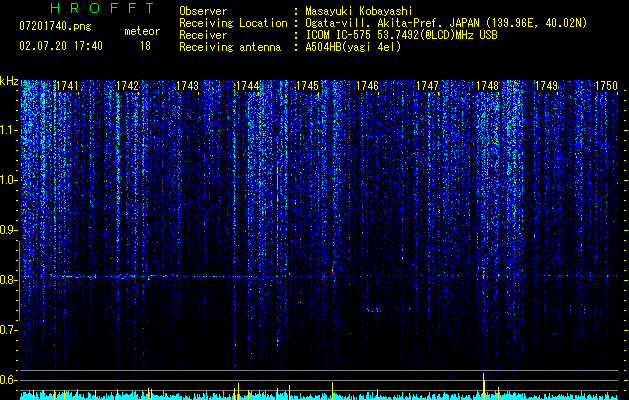
Task: Click the 'Receiving antenna' label
Action: [230, 47]
